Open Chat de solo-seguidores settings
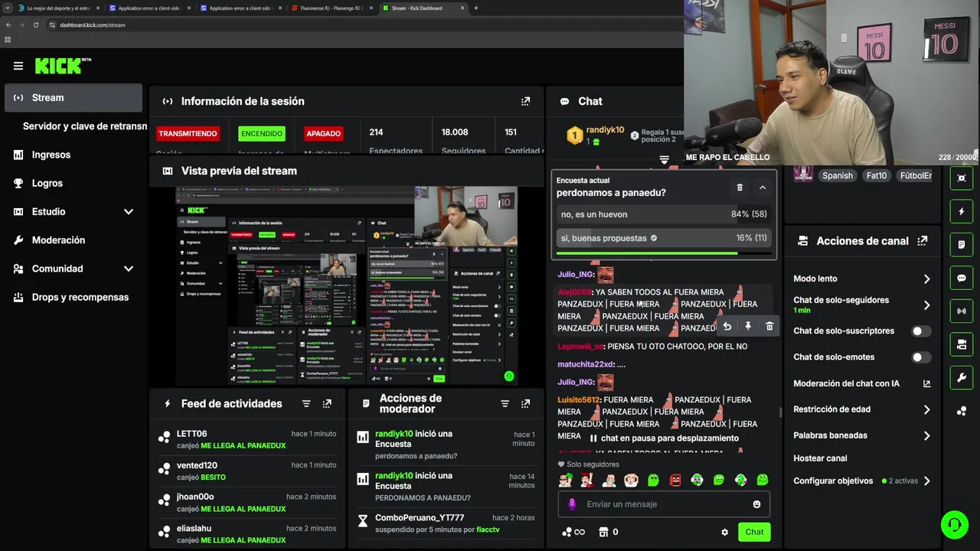 (862, 305)
